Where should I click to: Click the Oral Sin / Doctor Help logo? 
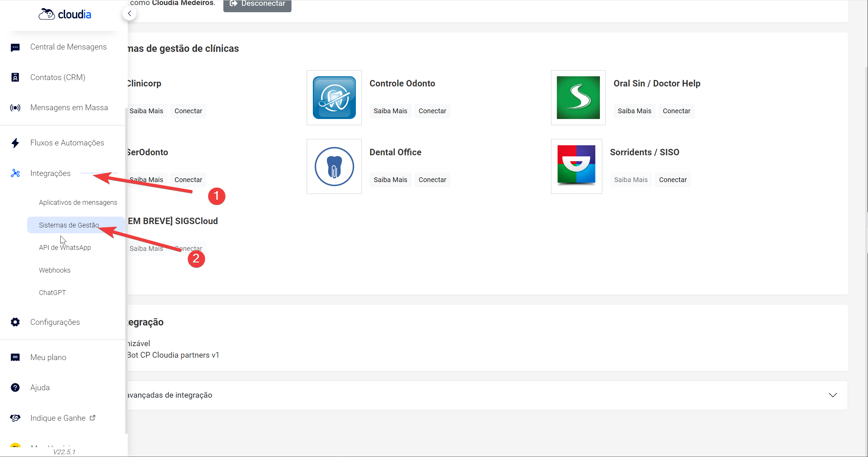578,98
